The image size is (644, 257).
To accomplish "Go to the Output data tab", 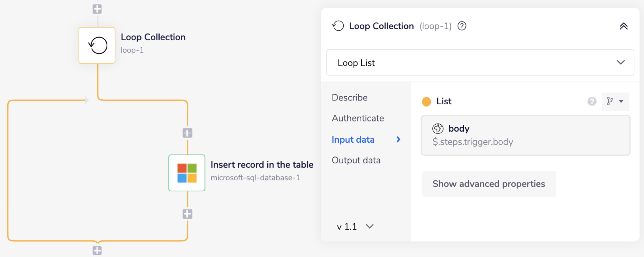I will tap(356, 160).
